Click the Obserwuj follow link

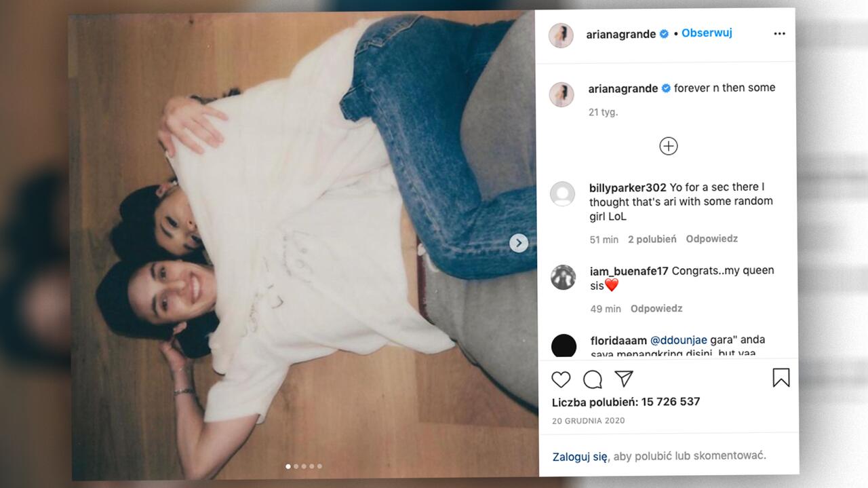[707, 33]
